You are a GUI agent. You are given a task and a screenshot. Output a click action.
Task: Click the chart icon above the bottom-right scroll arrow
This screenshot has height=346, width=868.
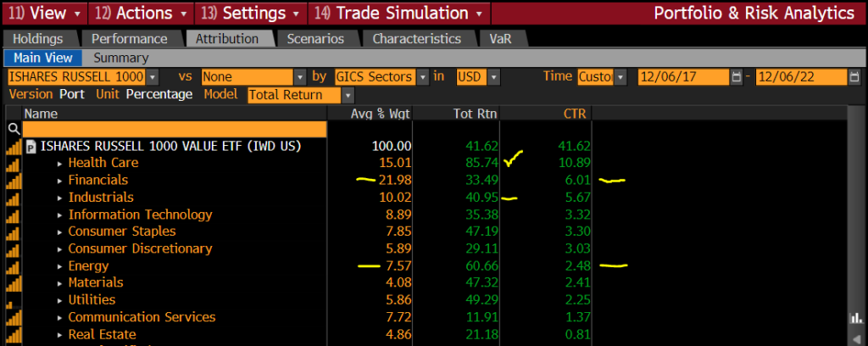[x=854, y=319]
